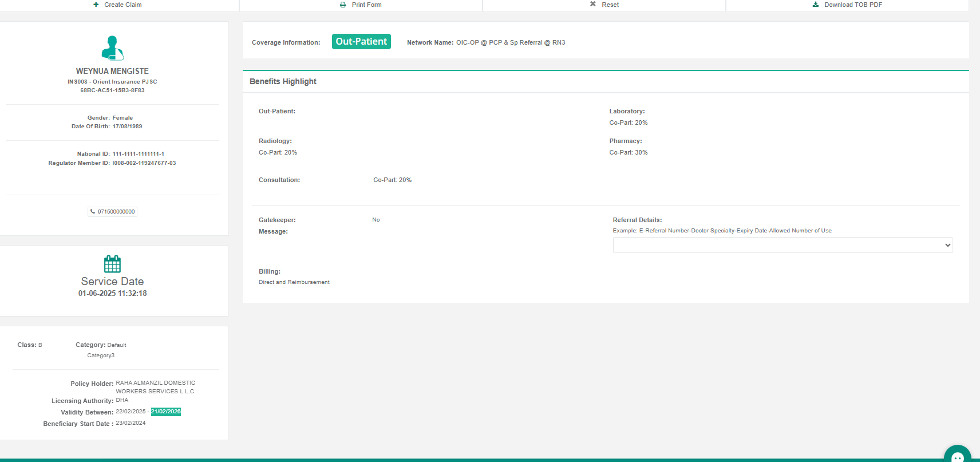Download the TOB PDF

pos(852,5)
